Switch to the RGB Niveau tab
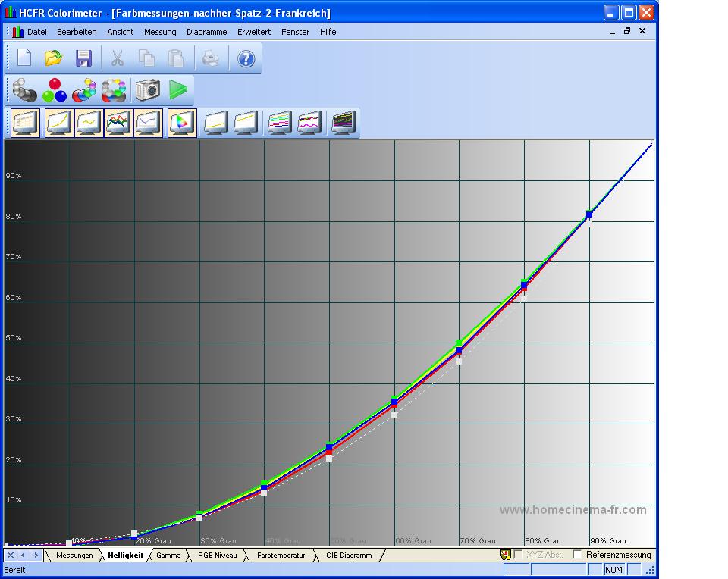728x579 pixels. coord(218,556)
